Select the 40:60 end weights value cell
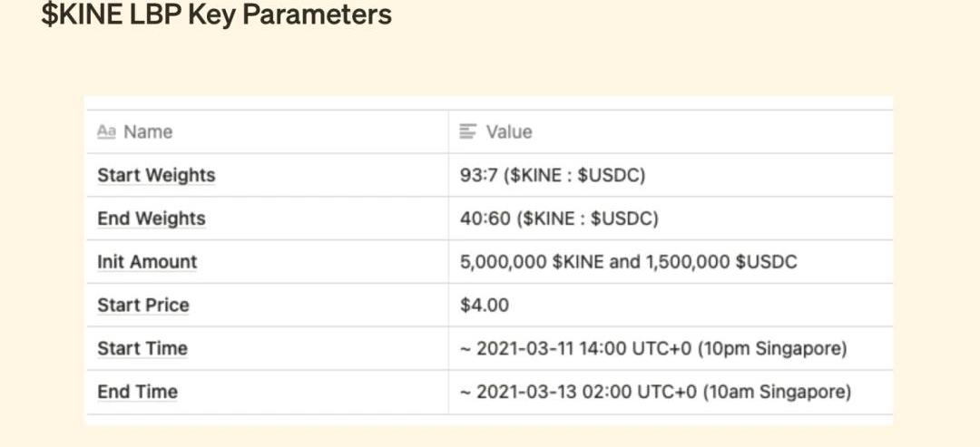 [559, 219]
